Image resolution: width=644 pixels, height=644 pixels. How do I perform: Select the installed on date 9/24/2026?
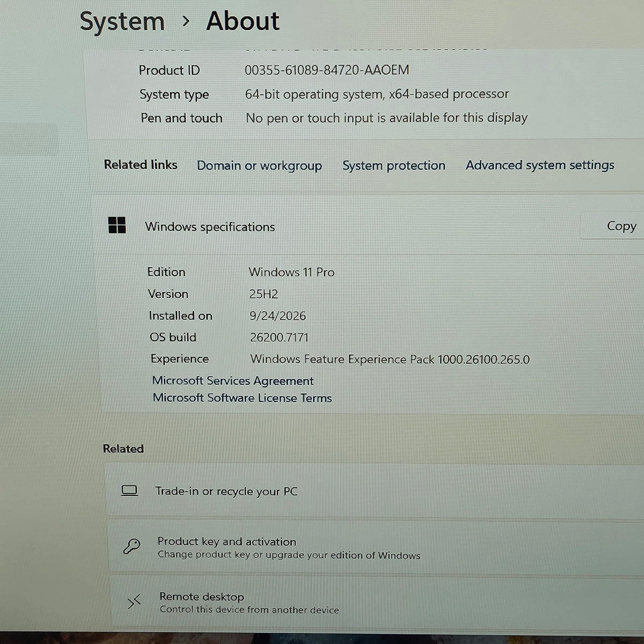[x=277, y=316]
